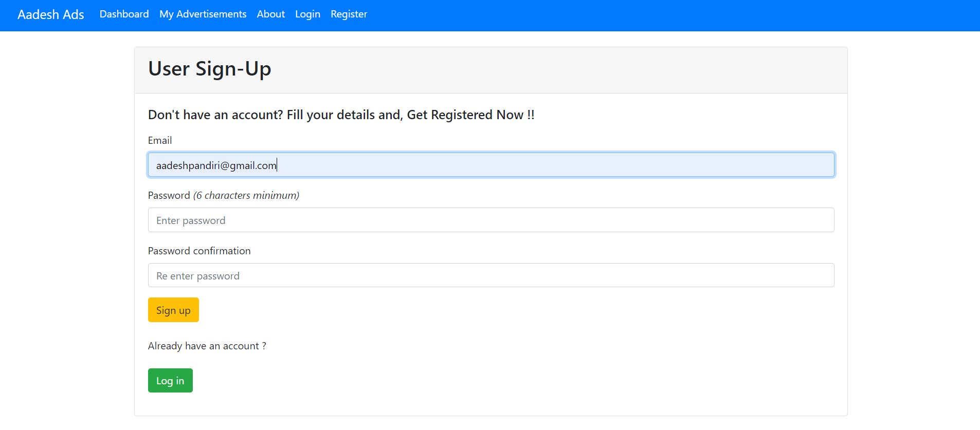Click the Re enter password field
The image size is (980, 430).
pyautogui.click(x=491, y=275)
